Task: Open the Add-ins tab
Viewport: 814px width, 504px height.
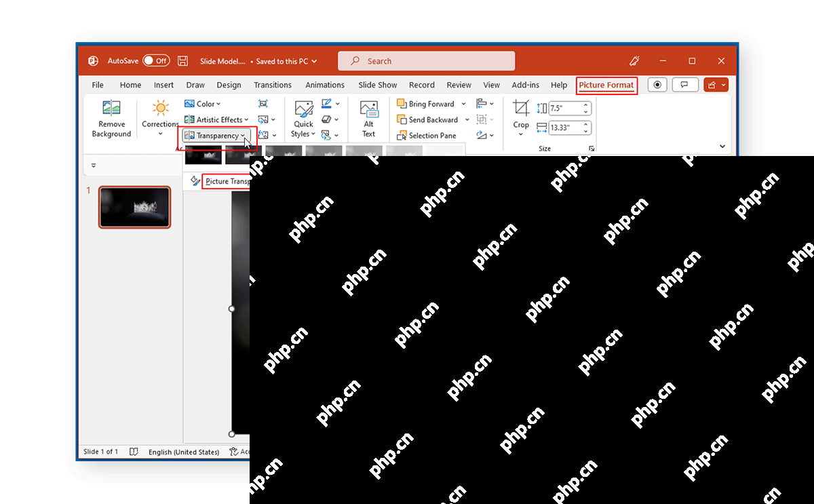Action: coord(526,85)
